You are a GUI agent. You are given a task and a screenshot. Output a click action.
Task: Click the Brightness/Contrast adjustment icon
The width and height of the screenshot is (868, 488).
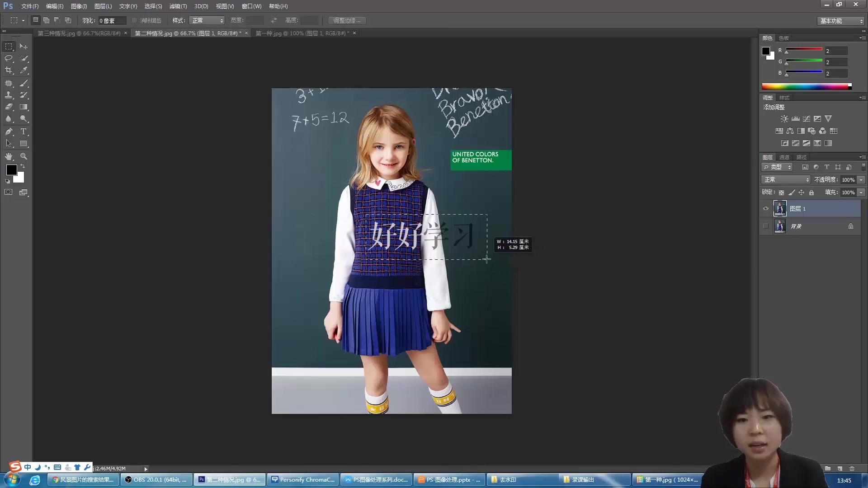tap(784, 119)
